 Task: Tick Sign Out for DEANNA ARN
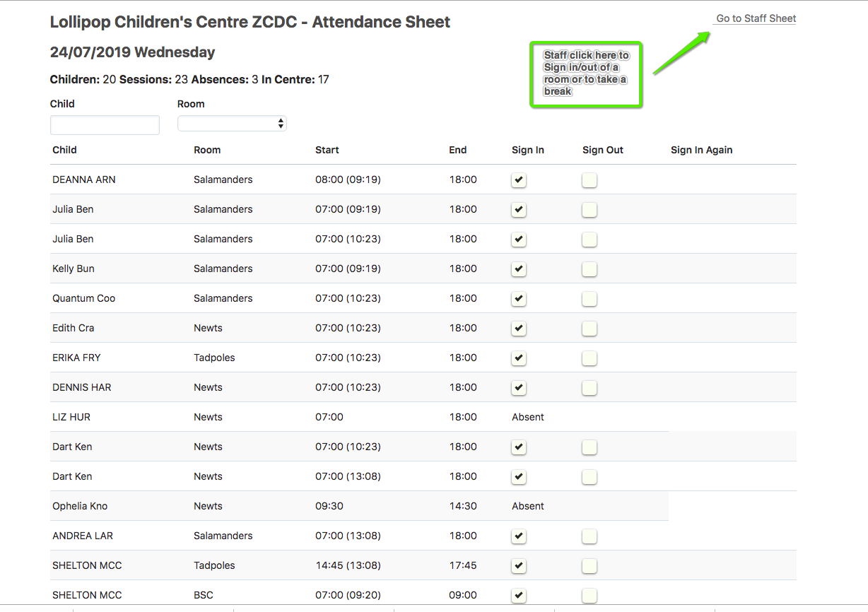point(590,180)
